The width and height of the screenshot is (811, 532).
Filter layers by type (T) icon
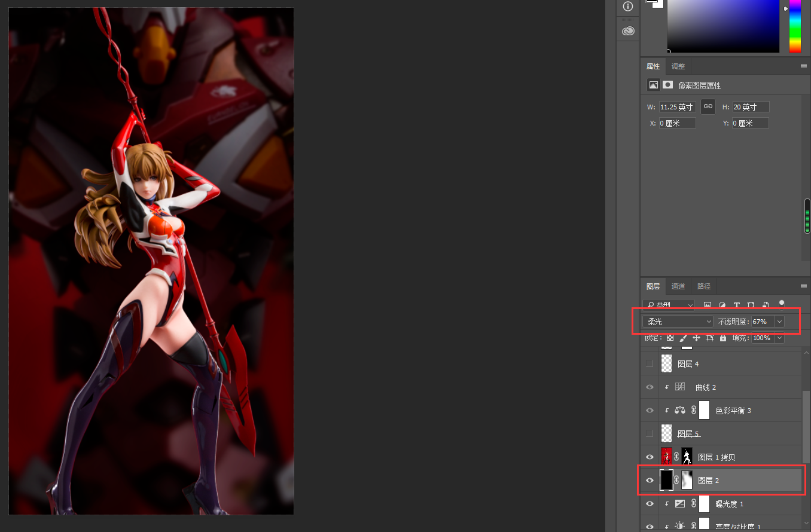pyautogui.click(x=737, y=305)
